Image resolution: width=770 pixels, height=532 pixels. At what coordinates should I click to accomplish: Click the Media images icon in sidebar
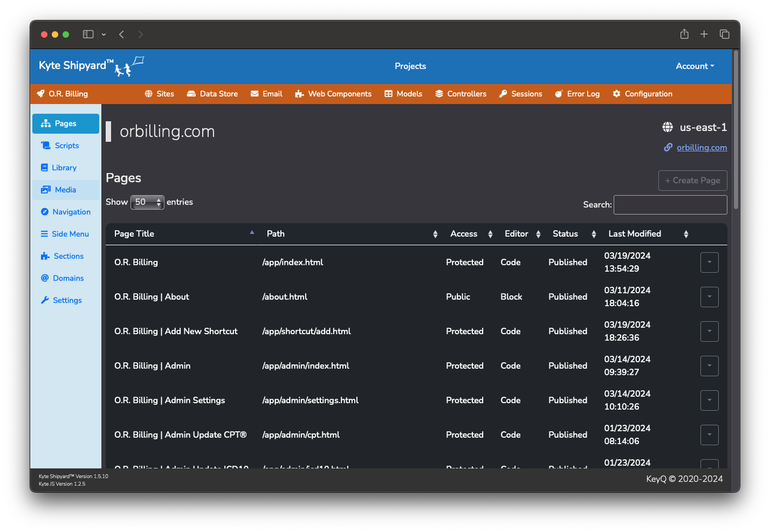(46, 190)
